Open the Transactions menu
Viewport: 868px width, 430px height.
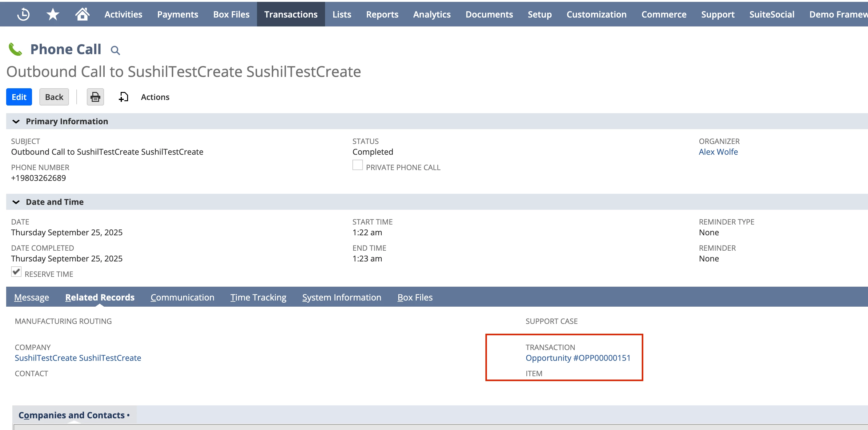291,14
